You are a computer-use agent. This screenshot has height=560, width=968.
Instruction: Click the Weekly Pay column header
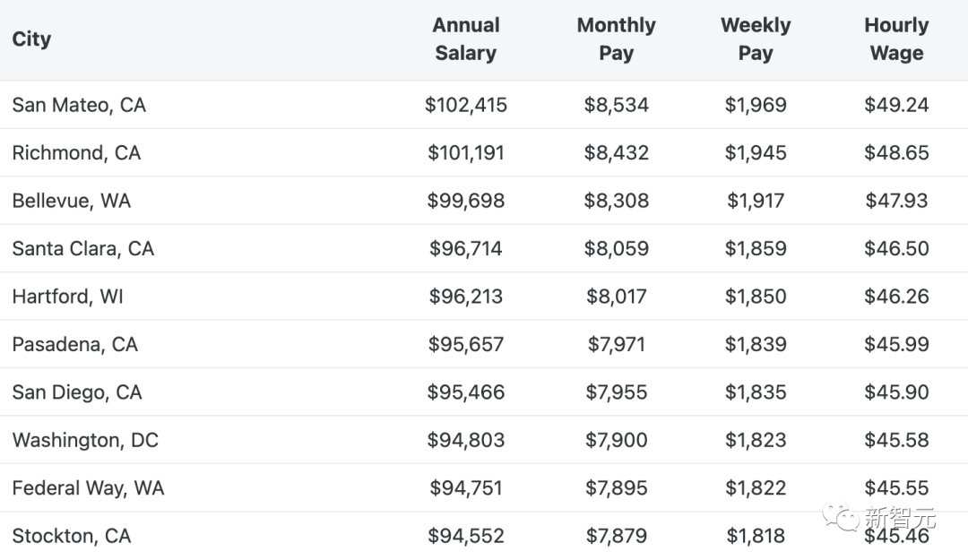tap(756, 39)
